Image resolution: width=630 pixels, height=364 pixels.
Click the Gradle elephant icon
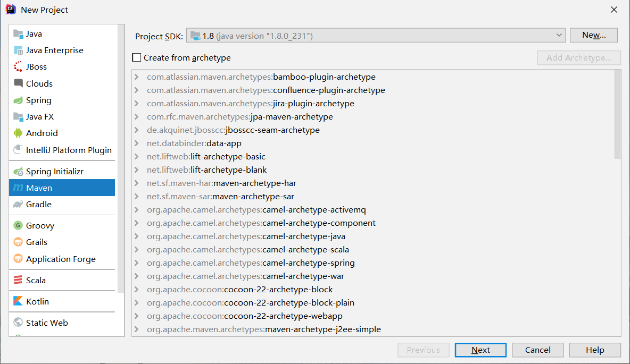coord(18,204)
